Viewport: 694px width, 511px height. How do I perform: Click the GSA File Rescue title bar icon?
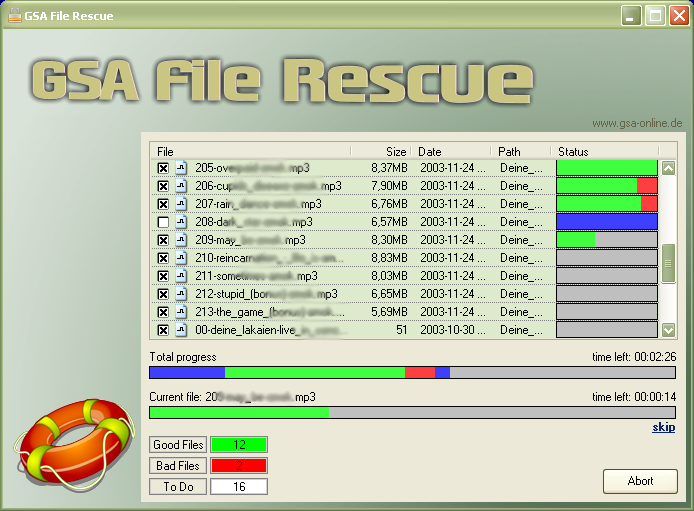16,16
